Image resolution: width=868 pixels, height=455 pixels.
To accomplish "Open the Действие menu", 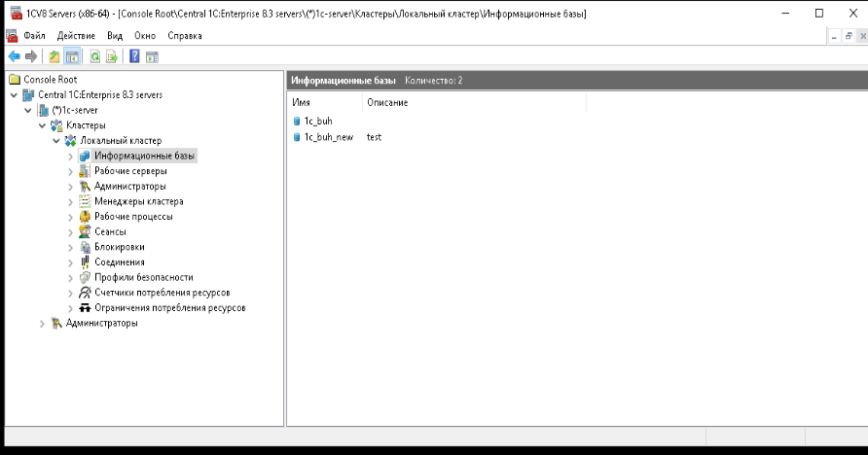I will pos(76,36).
